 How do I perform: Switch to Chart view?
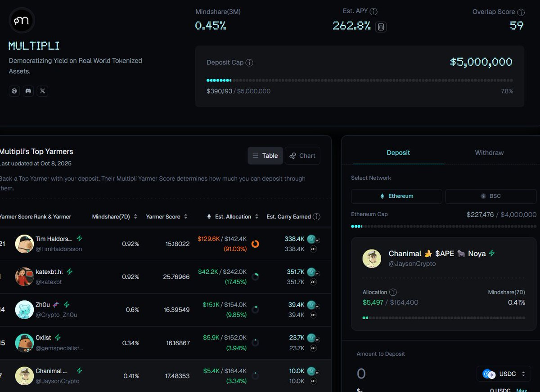[x=302, y=156]
